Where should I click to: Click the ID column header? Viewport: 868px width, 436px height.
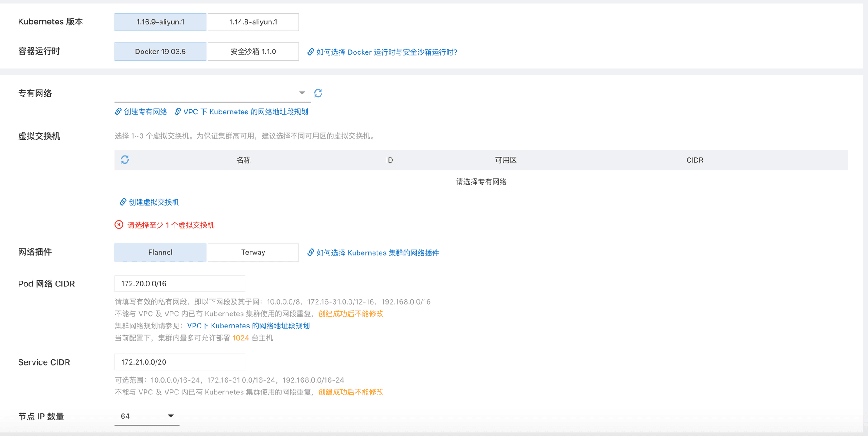[x=389, y=160]
